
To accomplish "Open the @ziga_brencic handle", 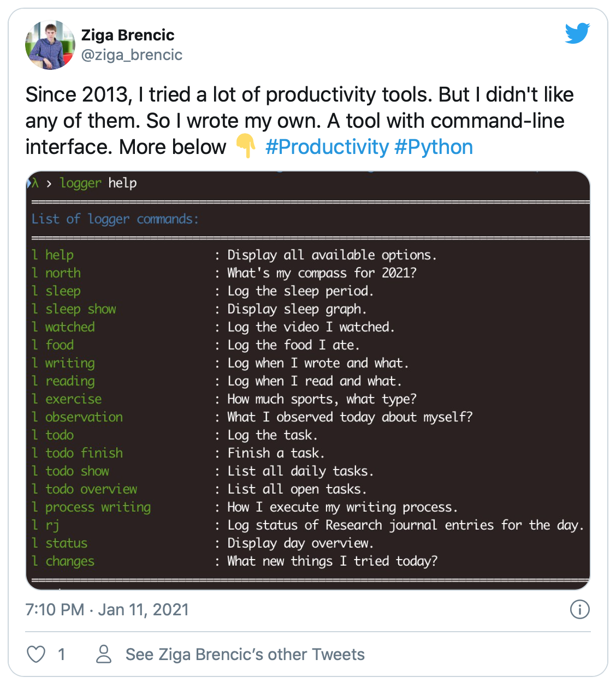I will 132,55.
